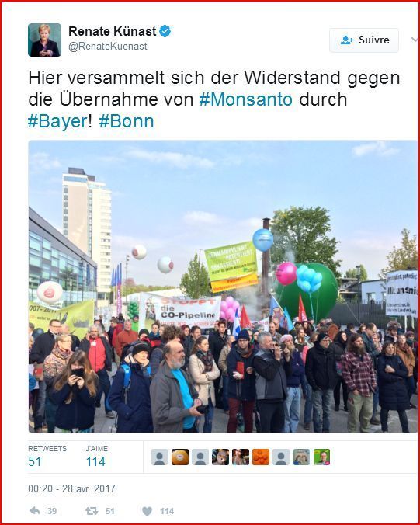Open the #Bayer hashtag

[x=57, y=121]
